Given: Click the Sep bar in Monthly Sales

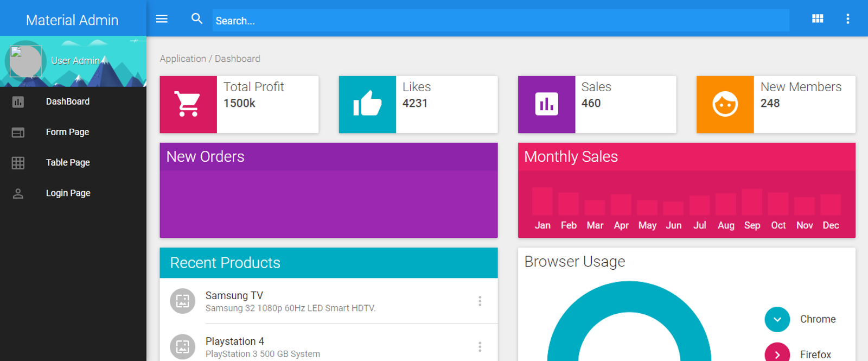Looking at the screenshot, I should 752,202.
